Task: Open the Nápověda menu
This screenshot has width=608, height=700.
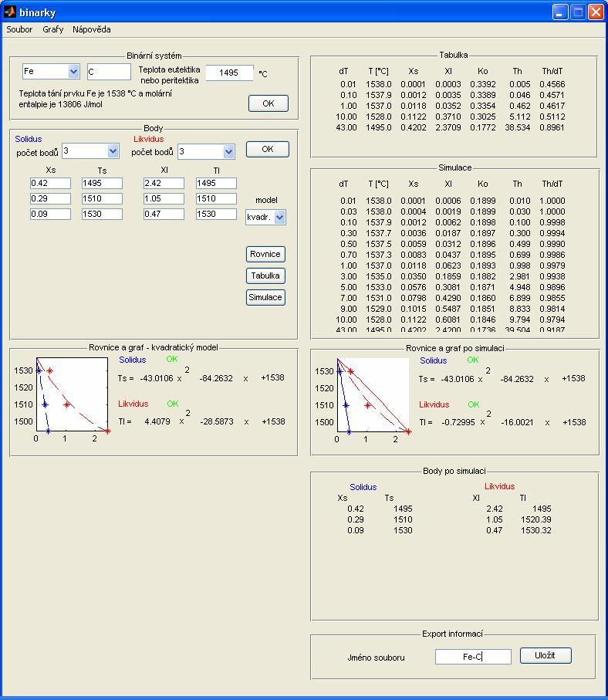Action: 92,29
